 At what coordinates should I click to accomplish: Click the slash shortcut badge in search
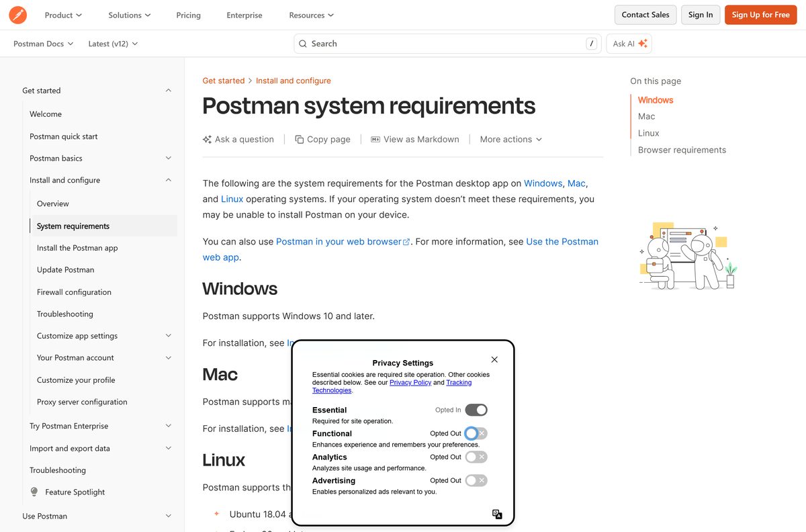(x=591, y=44)
